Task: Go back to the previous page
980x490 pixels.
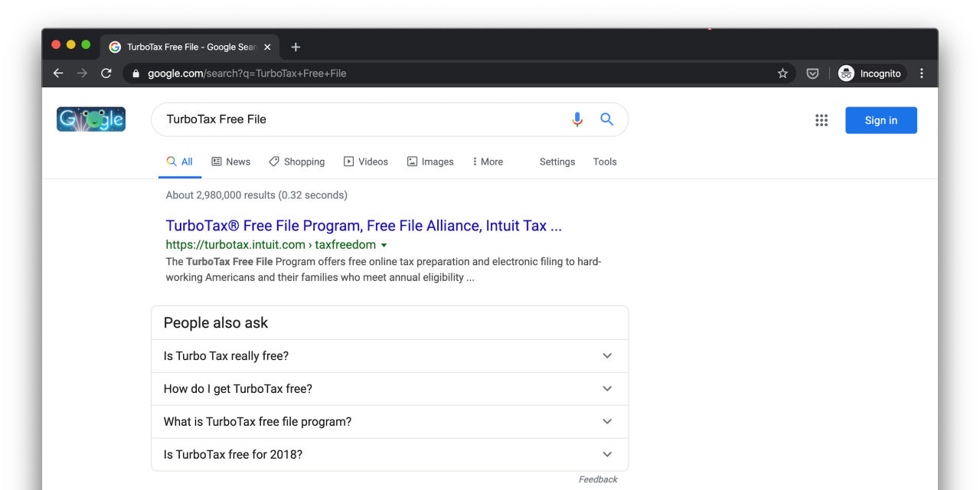Action: [x=58, y=73]
